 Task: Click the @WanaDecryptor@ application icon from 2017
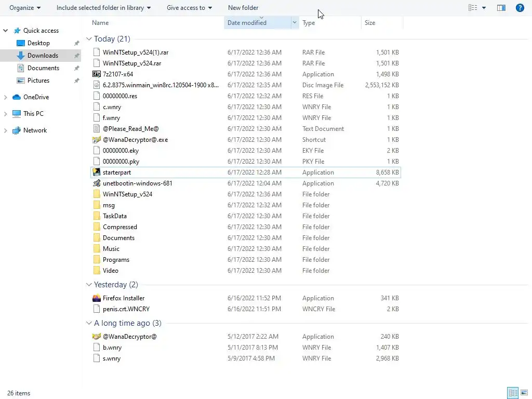[x=97, y=336]
